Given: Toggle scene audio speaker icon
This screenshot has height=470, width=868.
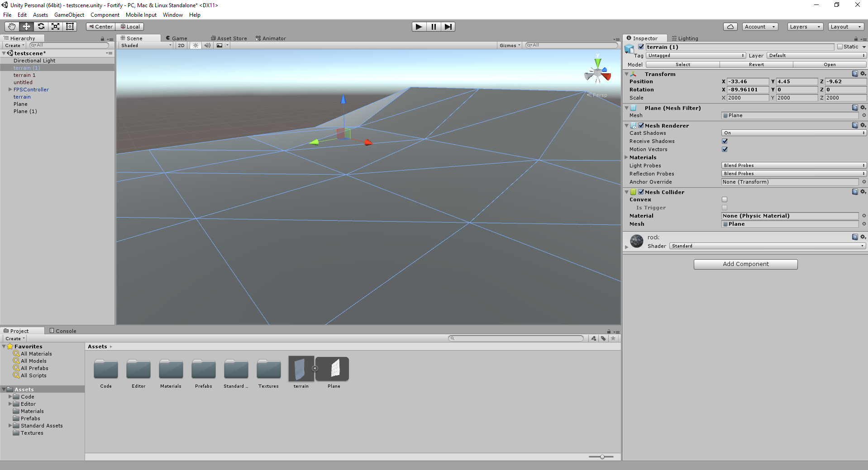Looking at the screenshot, I should (207, 45).
